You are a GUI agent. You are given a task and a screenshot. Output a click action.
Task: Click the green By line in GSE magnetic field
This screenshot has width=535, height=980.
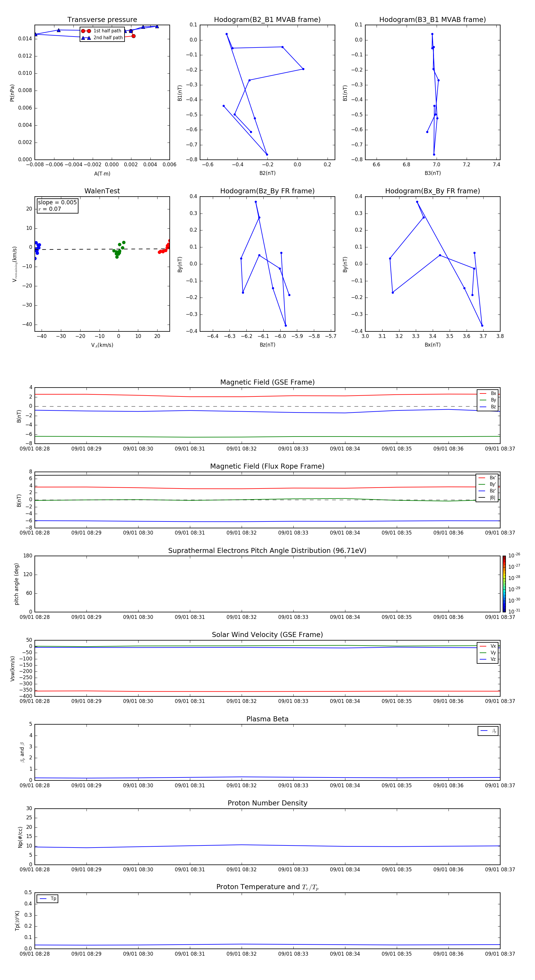[x=267, y=437]
